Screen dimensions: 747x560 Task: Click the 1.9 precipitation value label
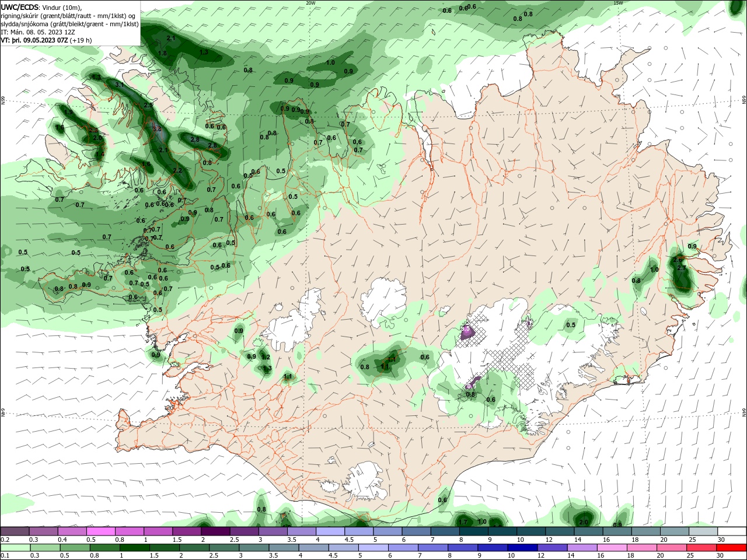point(68,113)
